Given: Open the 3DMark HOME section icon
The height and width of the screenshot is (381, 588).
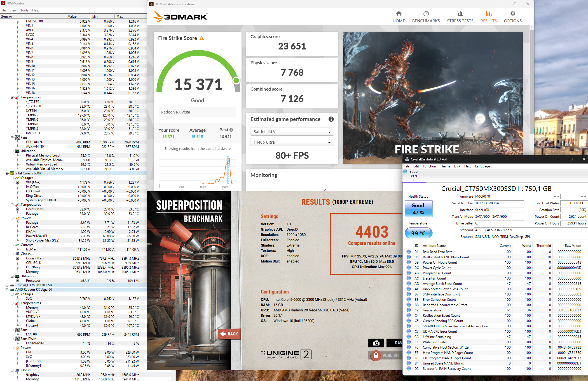Looking at the screenshot, I should tap(399, 13).
